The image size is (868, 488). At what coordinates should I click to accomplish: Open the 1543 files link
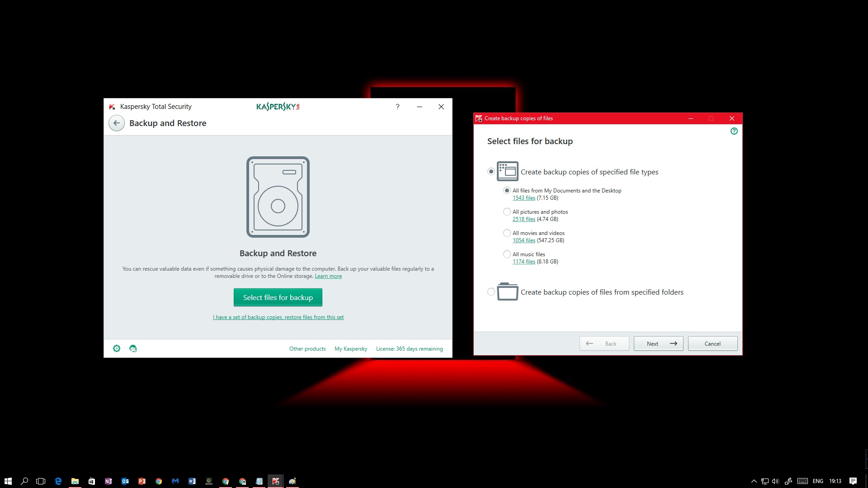tap(524, 198)
